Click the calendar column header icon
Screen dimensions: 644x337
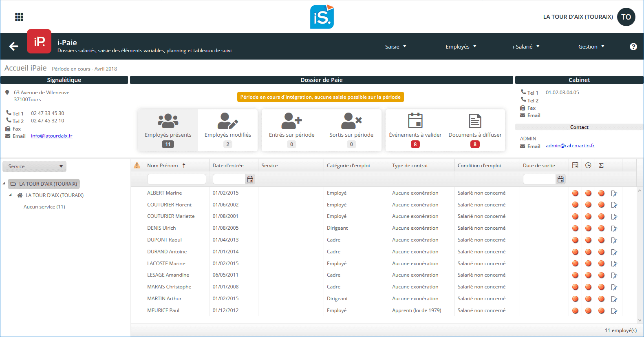click(575, 165)
